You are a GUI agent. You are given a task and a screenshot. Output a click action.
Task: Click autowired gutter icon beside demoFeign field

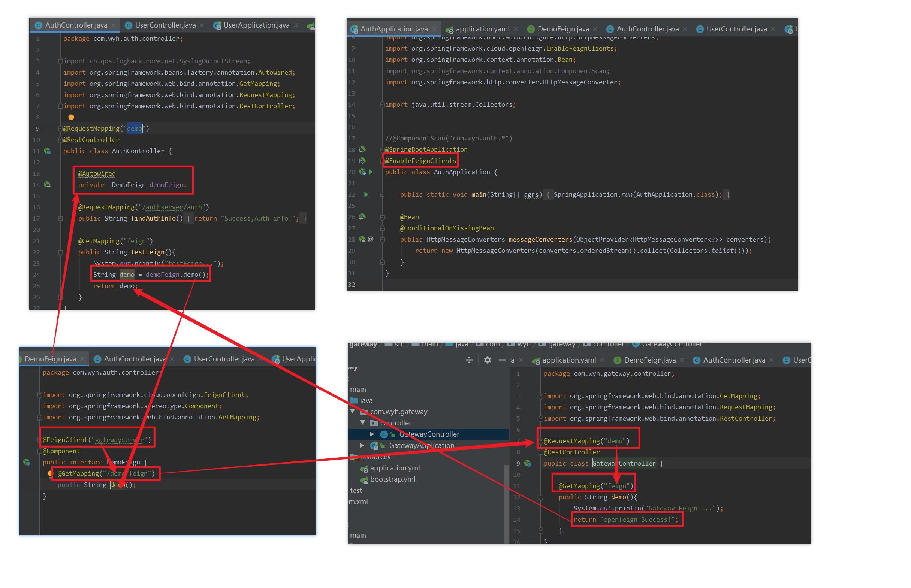[x=47, y=185]
